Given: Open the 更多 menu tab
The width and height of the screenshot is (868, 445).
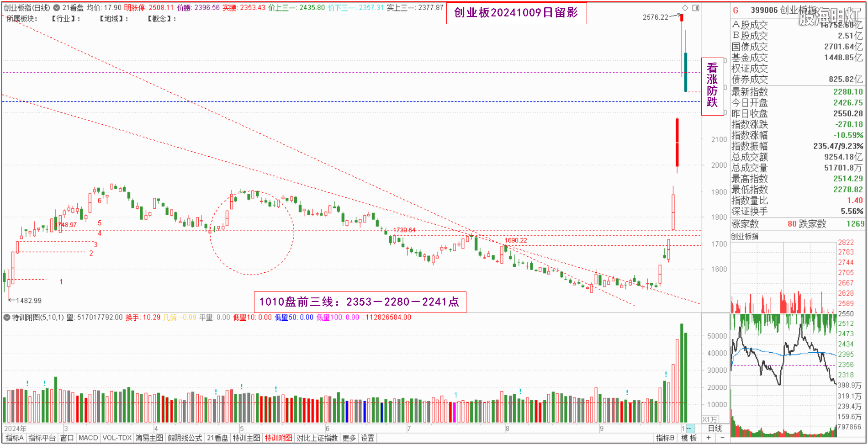Looking at the screenshot, I should pyautogui.click(x=349, y=438).
